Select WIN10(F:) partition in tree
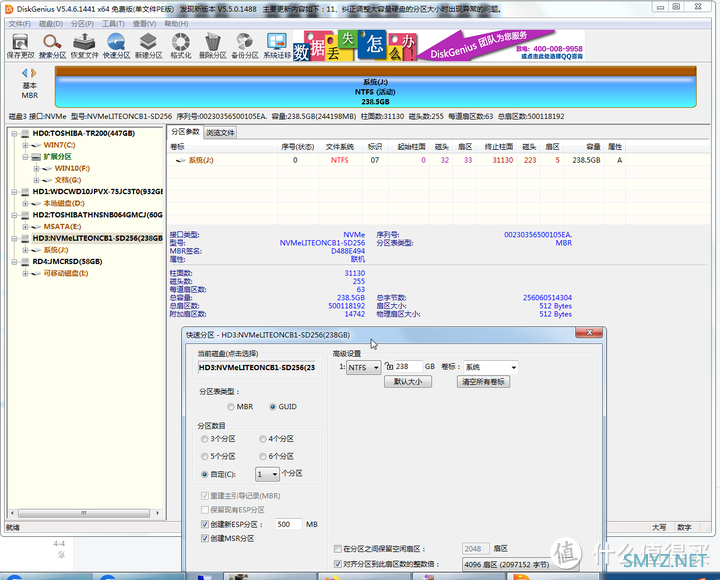The image size is (720, 580). click(x=72, y=168)
